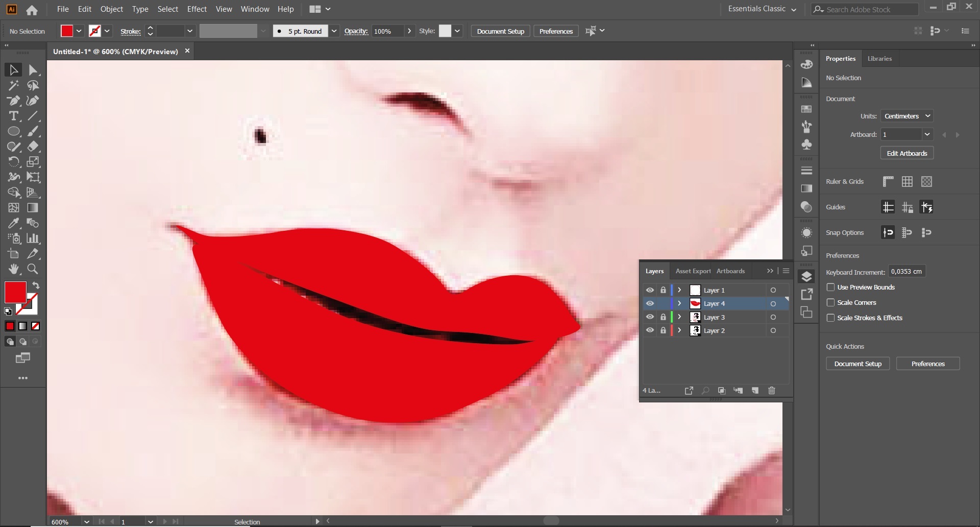Click Preferences in control bar
This screenshot has width=980, height=527.
coord(556,31)
